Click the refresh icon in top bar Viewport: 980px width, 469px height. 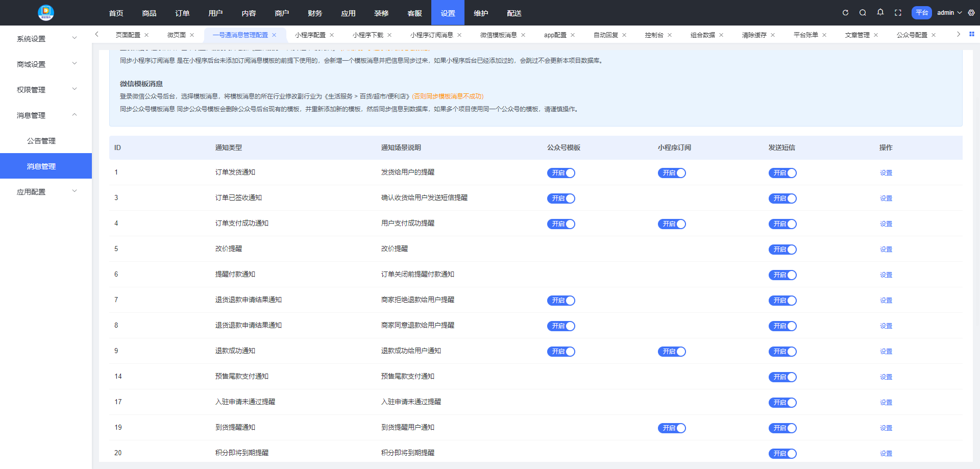(x=845, y=13)
